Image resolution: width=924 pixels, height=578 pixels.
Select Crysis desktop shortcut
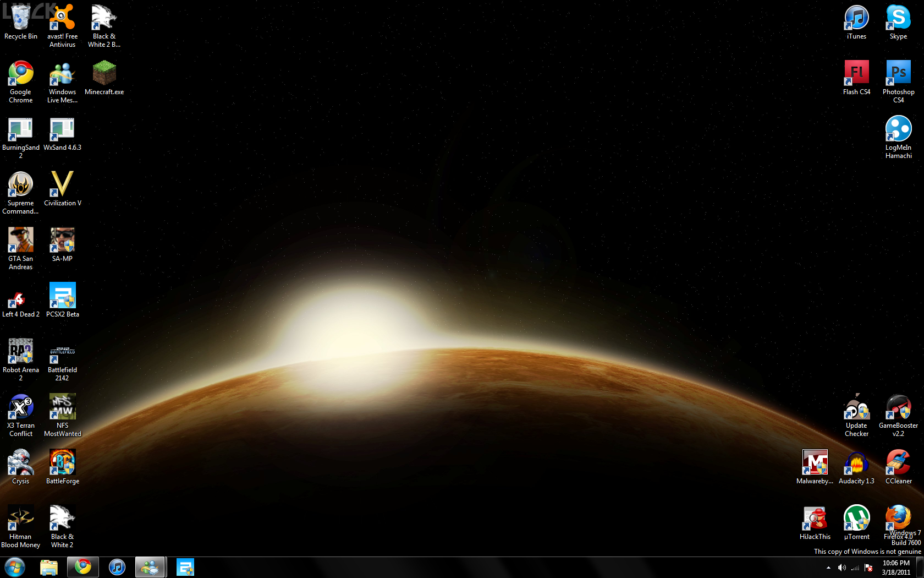pos(21,467)
